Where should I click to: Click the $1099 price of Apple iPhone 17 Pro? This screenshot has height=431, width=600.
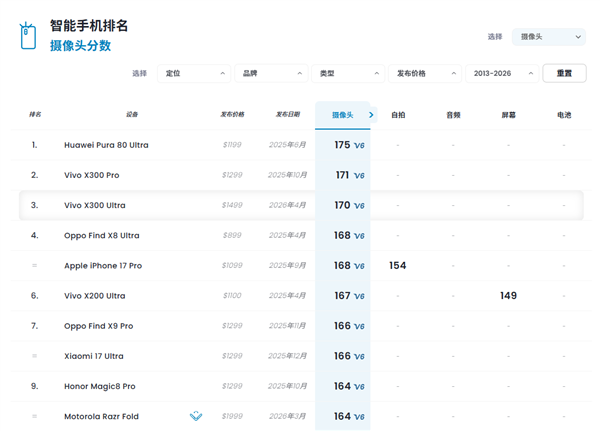pos(232,265)
